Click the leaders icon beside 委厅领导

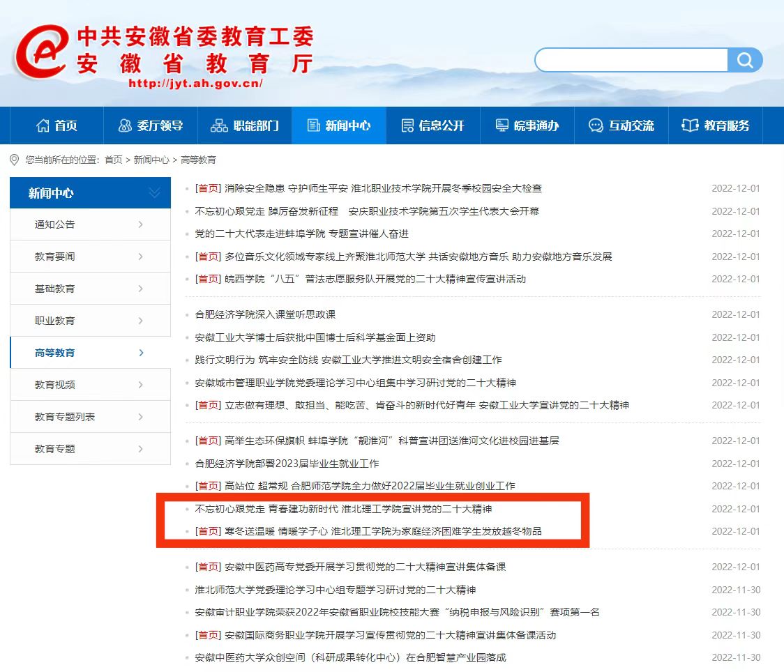pos(125,125)
